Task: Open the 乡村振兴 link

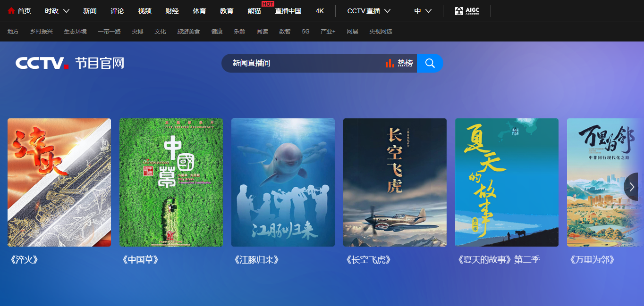Action: click(41, 32)
